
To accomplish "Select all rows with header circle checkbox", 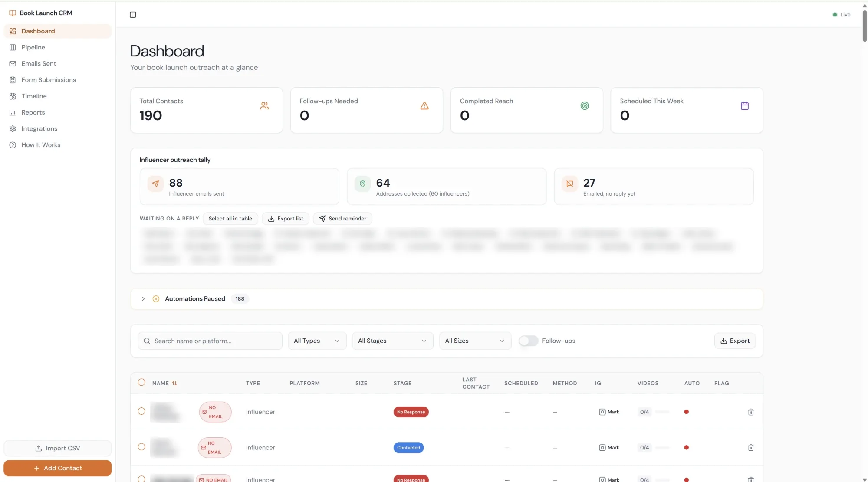I will 141,382.
